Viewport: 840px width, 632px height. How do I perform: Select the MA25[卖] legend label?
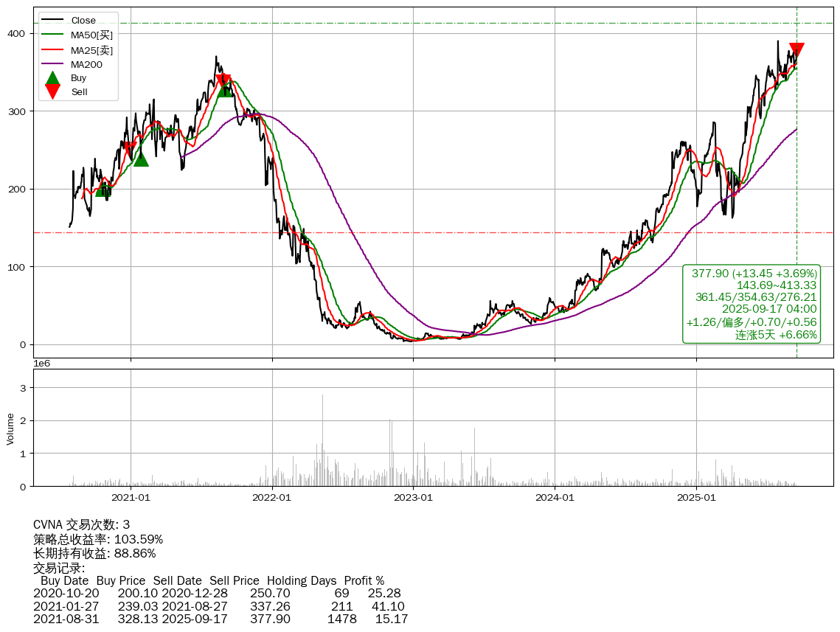[x=91, y=50]
